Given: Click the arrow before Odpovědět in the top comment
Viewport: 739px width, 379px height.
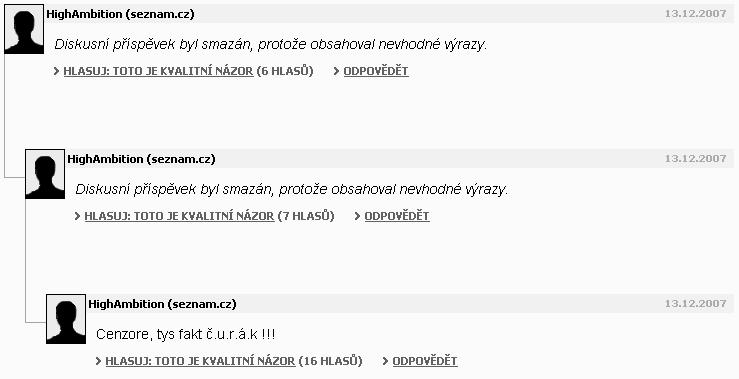Looking at the screenshot, I should 337,71.
